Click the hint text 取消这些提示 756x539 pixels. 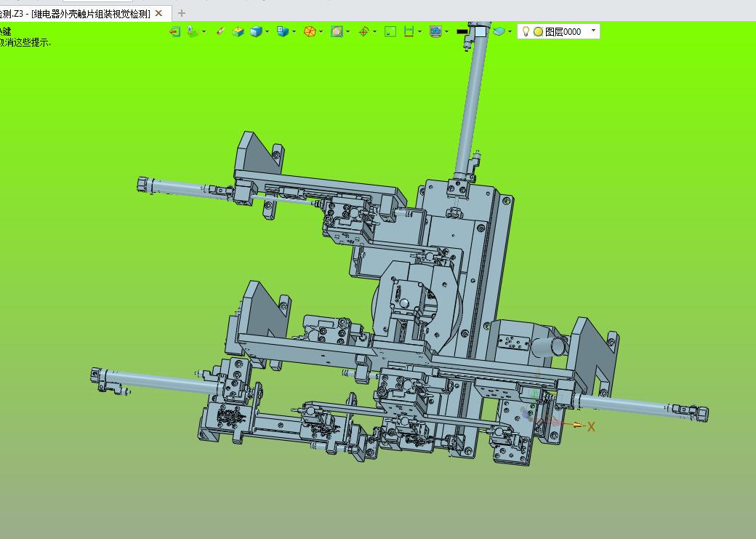click(x=24, y=42)
